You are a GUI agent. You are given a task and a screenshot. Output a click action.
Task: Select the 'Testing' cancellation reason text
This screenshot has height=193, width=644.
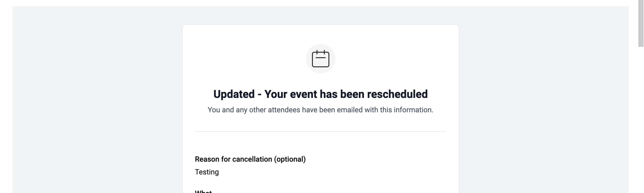click(x=207, y=172)
